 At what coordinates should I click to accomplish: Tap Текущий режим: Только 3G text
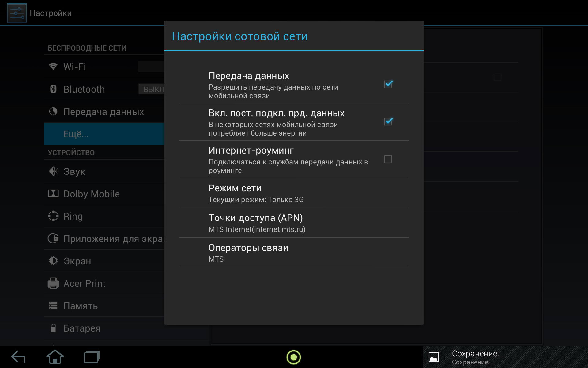point(256,200)
